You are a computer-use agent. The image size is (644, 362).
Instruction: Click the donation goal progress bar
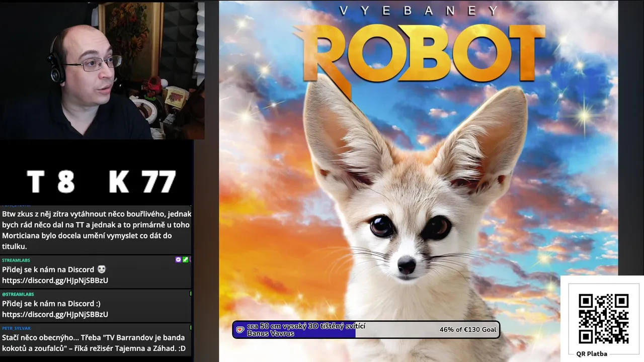(366, 330)
